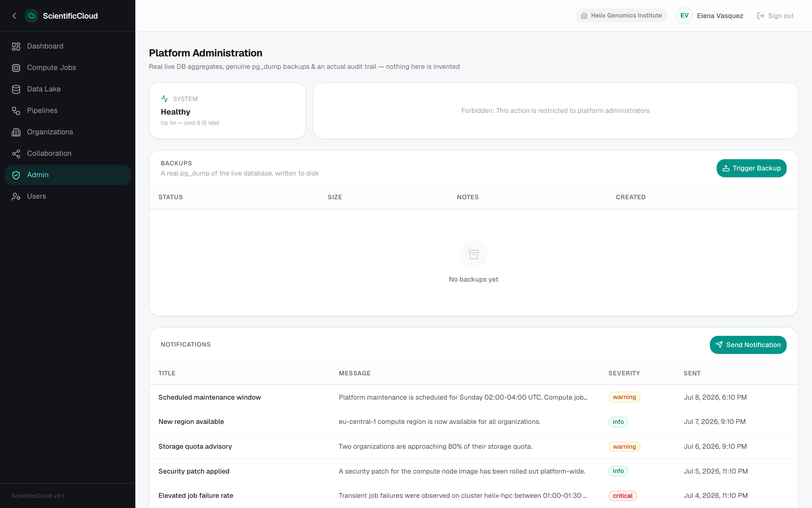The image size is (812, 508).
Task: Click the NOTES column header
Action: click(x=468, y=197)
